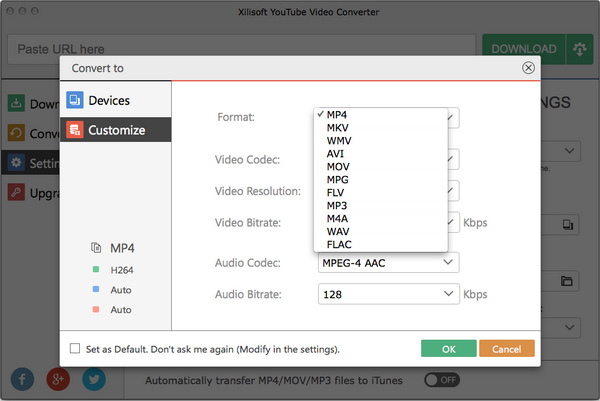Click the Devices tab icon
The height and width of the screenshot is (401, 600).
pos(74,100)
